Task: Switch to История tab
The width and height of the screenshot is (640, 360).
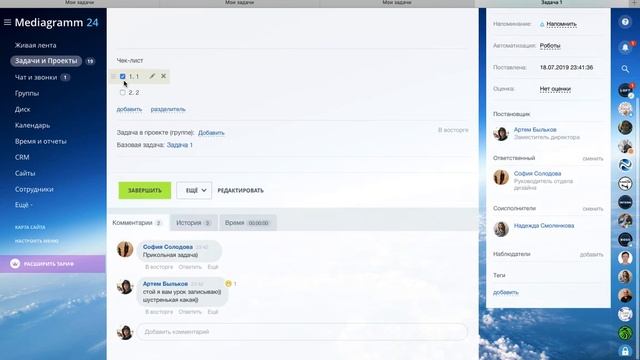Action: pyautogui.click(x=194, y=223)
